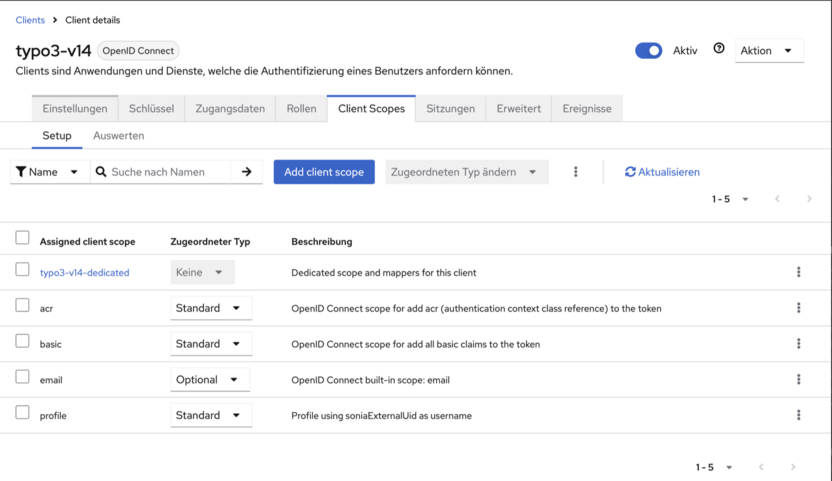Open the Name filter dropdown
Screen dimensions: 832x481
(x=50, y=172)
